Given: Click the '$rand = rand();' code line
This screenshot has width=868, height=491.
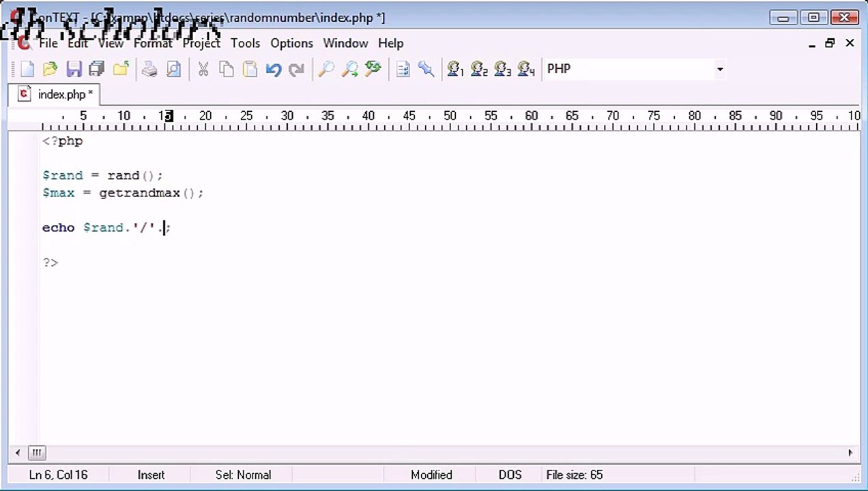Looking at the screenshot, I should 102,175.
